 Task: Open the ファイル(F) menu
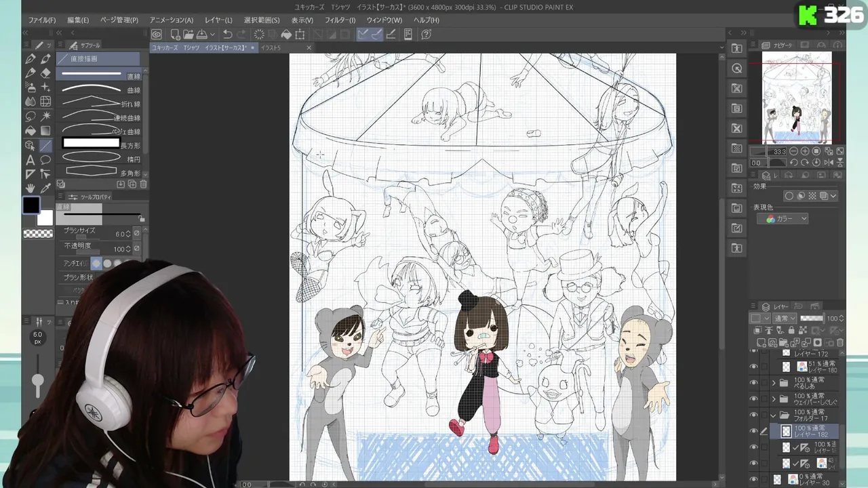[42, 20]
